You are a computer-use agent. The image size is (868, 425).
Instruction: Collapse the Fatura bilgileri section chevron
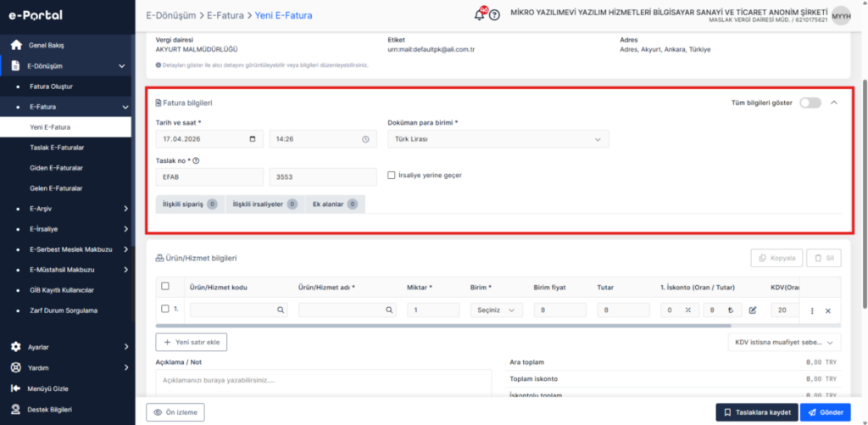tap(834, 103)
